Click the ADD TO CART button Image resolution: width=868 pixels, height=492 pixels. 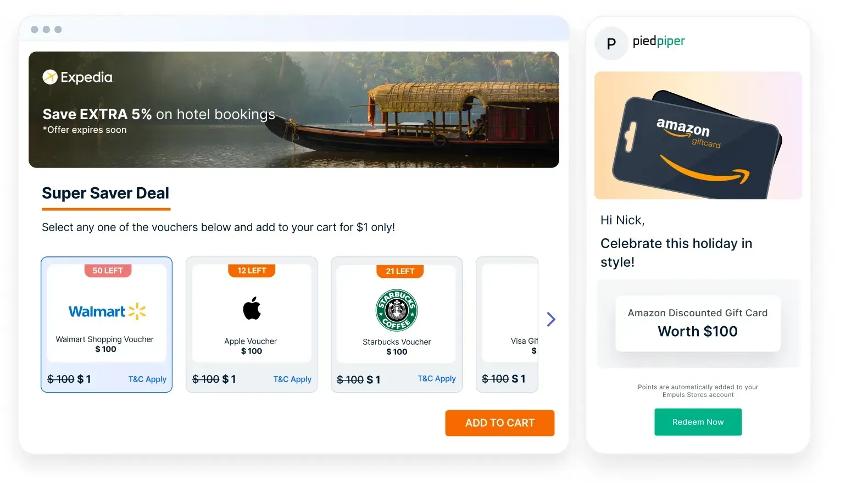(499, 423)
